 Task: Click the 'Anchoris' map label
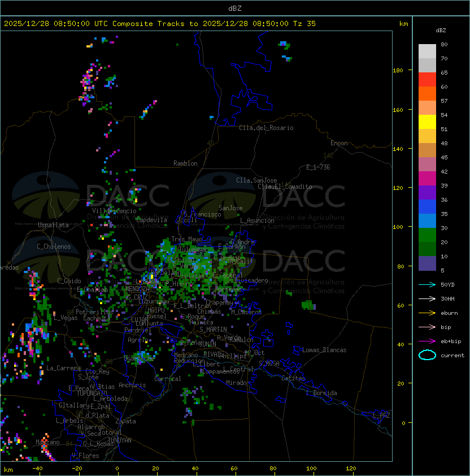coord(132,385)
